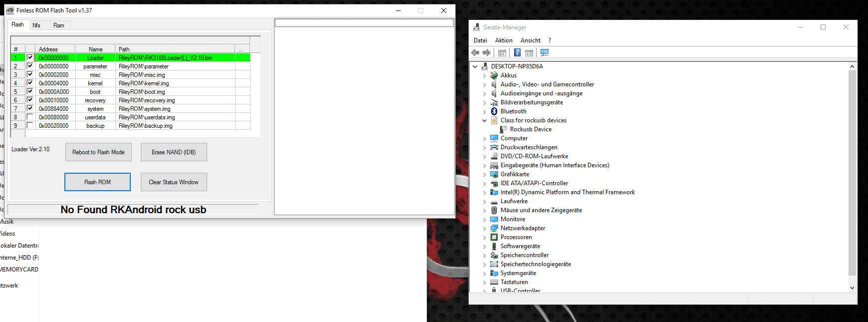Screen dimensions: 868x322
Task: Click the Class for rockusb devices icon
Action: click(x=494, y=120)
